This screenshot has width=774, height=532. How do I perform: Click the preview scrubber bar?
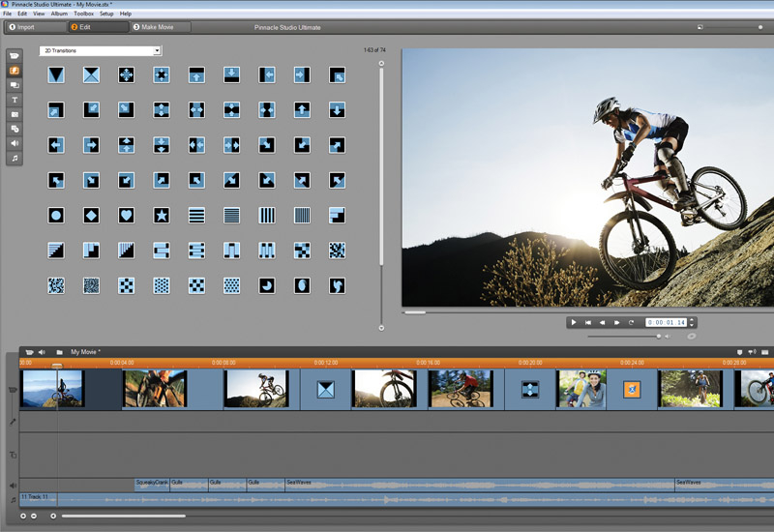[x=587, y=312]
